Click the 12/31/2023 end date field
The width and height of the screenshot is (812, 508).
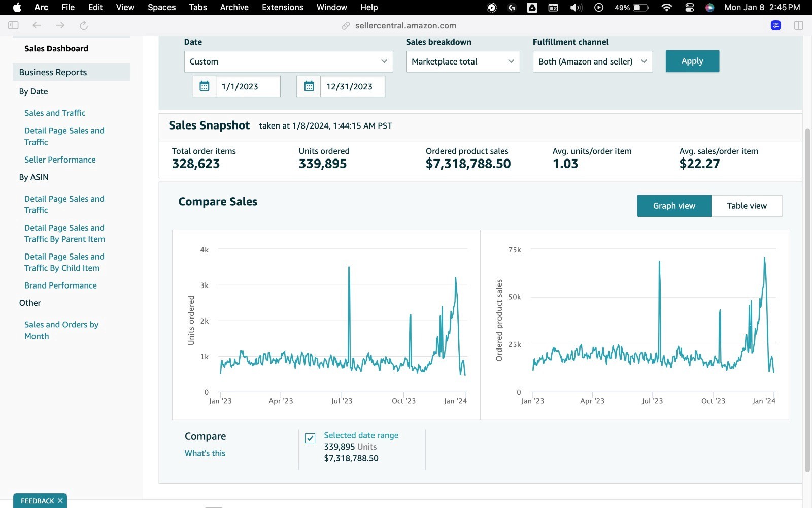click(x=353, y=86)
